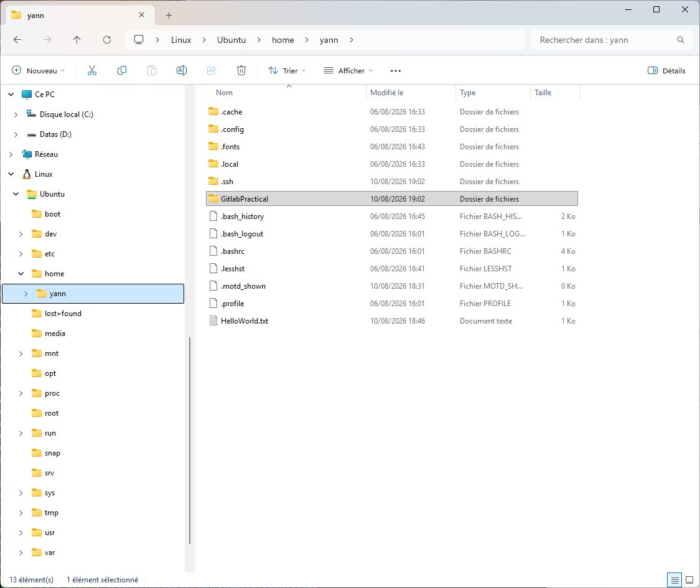Click the Delete trash can icon
Image resolution: width=700 pixels, height=588 pixels.
click(241, 70)
